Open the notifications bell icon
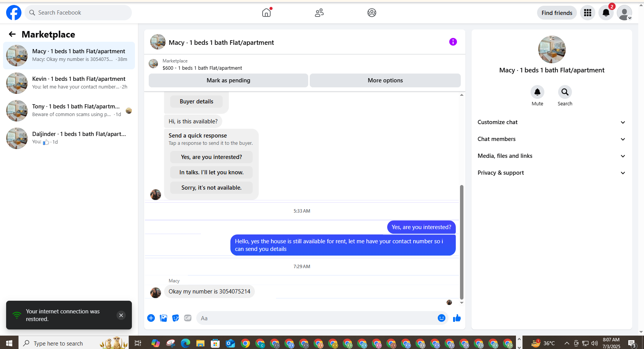This screenshot has width=644, height=349. click(x=606, y=13)
